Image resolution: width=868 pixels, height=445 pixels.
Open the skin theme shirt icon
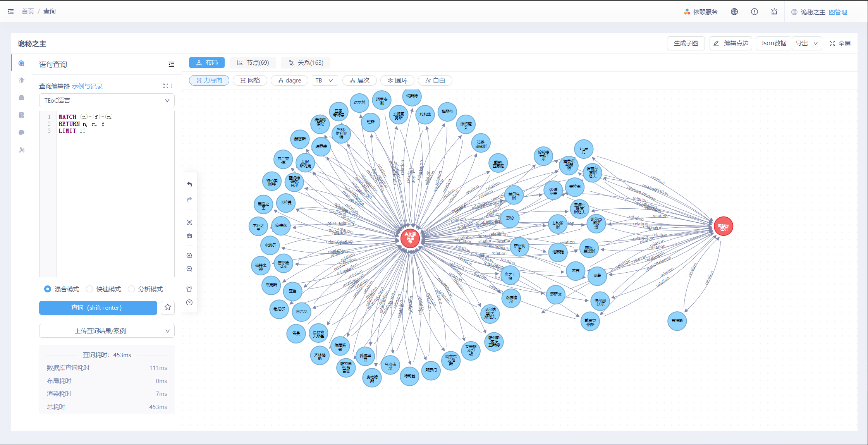point(189,289)
